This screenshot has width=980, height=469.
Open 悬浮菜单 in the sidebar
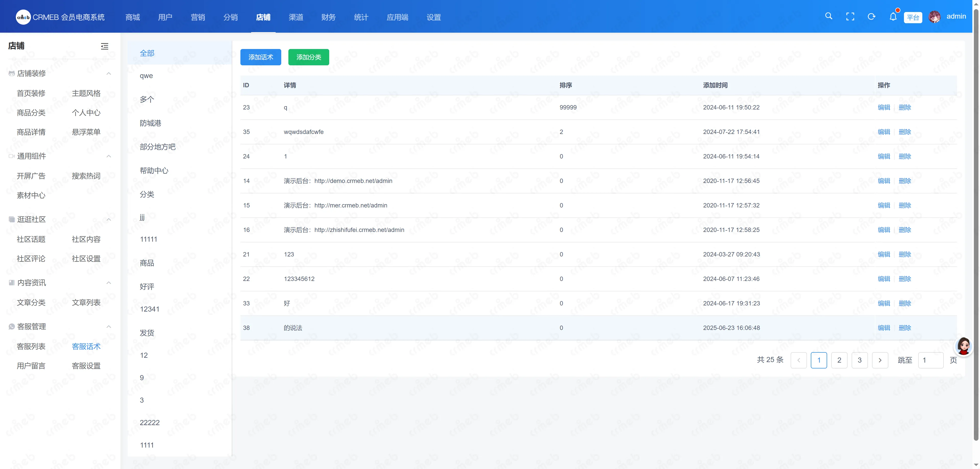coord(86,132)
